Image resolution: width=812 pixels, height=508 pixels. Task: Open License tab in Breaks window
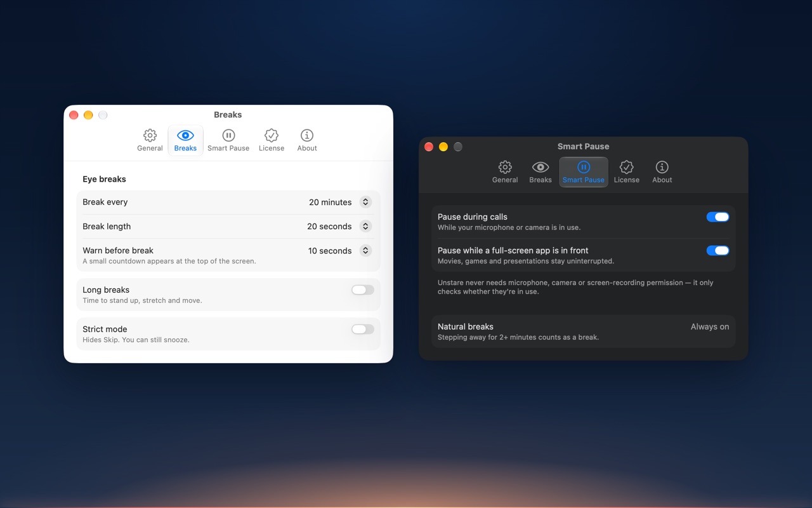coord(272,140)
